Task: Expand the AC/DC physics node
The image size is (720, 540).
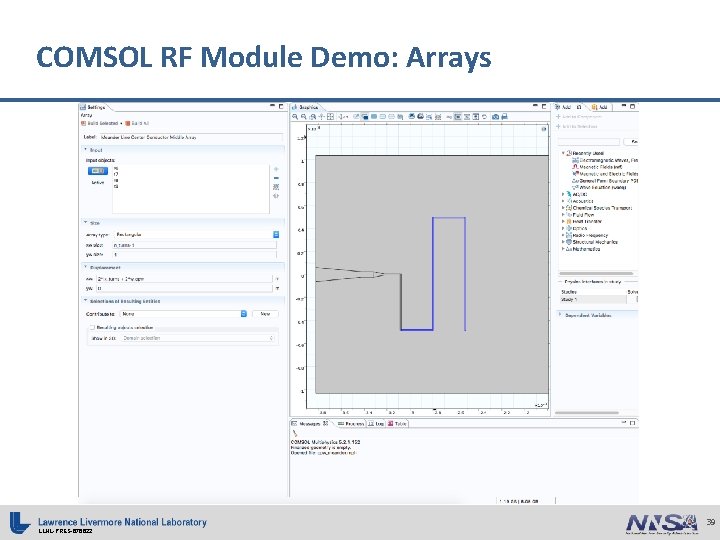Action: pos(563,194)
